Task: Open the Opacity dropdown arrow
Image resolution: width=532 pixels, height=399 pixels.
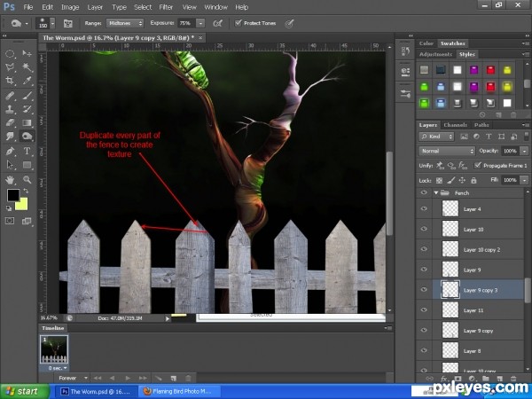Action: [525, 151]
